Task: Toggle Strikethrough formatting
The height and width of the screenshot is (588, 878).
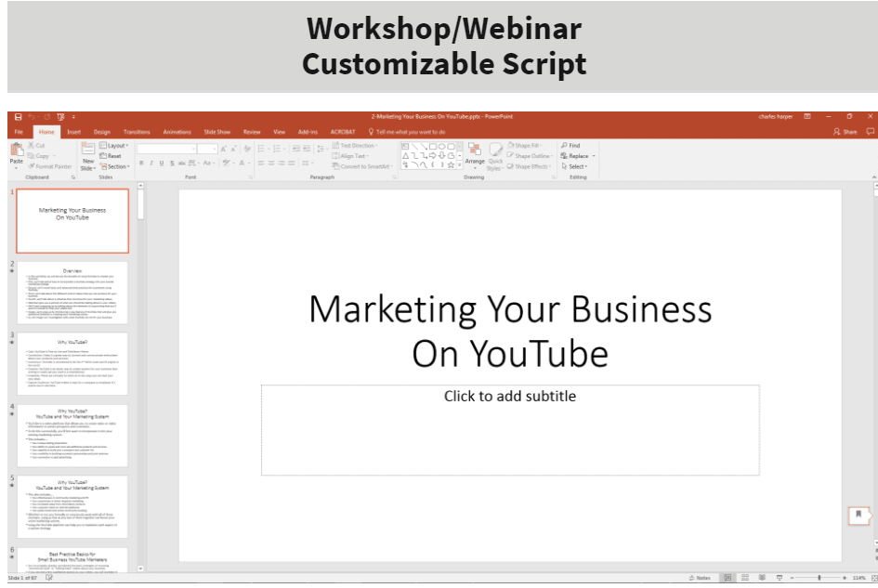Action: (x=181, y=163)
